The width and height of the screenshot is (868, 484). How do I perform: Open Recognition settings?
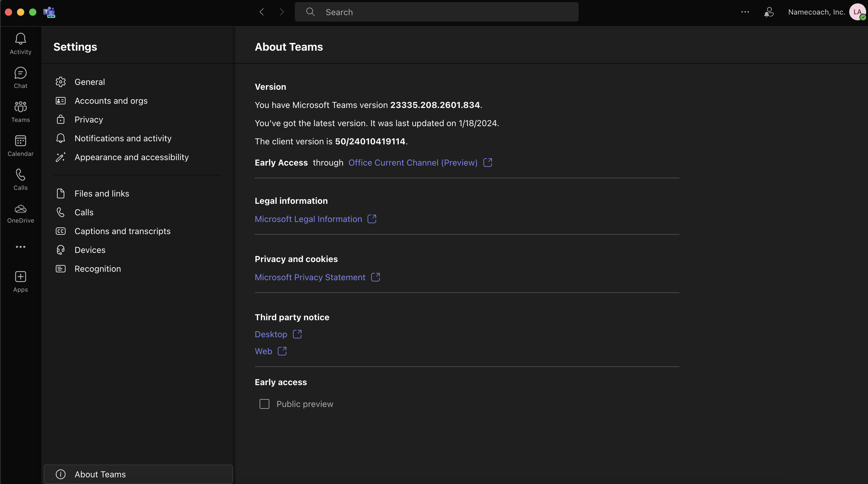pyautogui.click(x=138, y=269)
